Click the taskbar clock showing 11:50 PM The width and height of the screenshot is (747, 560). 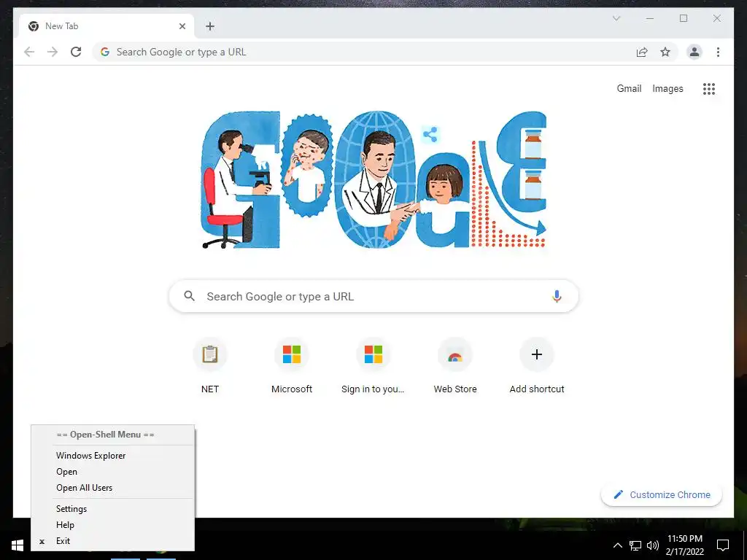tap(684, 545)
